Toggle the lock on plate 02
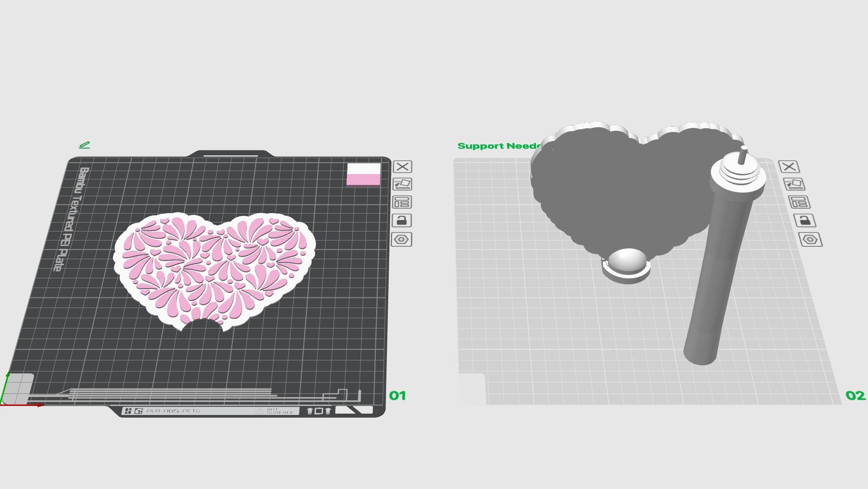The height and width of the screenshot is (489, 868). pos(805,220)
